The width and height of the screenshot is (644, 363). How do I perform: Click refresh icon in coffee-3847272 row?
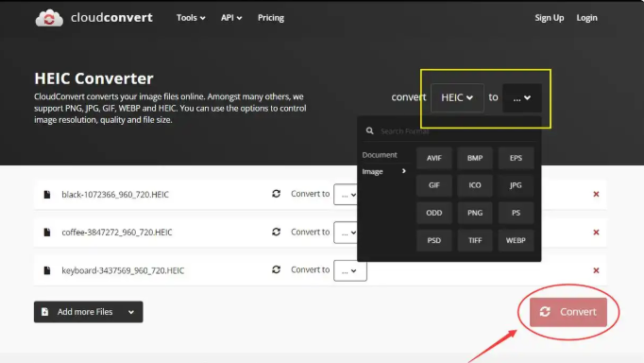[276, 232]
